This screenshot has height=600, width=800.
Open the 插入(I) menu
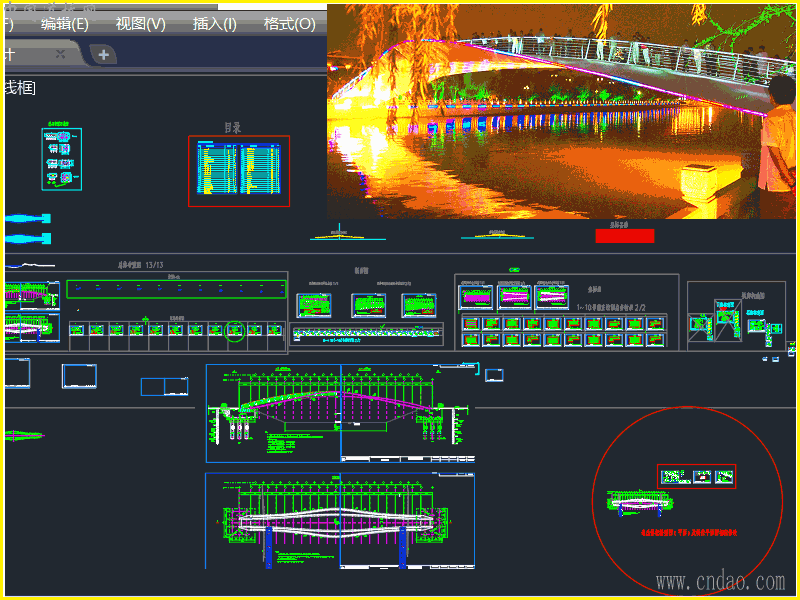(x=215, y=24)
